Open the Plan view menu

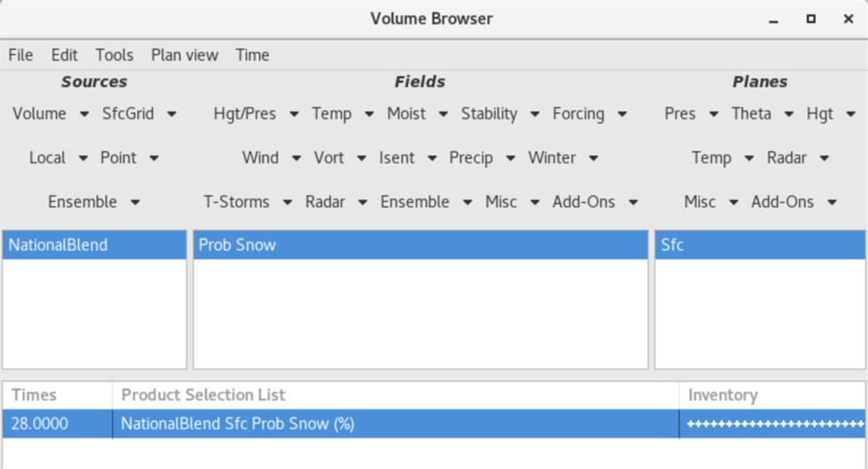185,55
